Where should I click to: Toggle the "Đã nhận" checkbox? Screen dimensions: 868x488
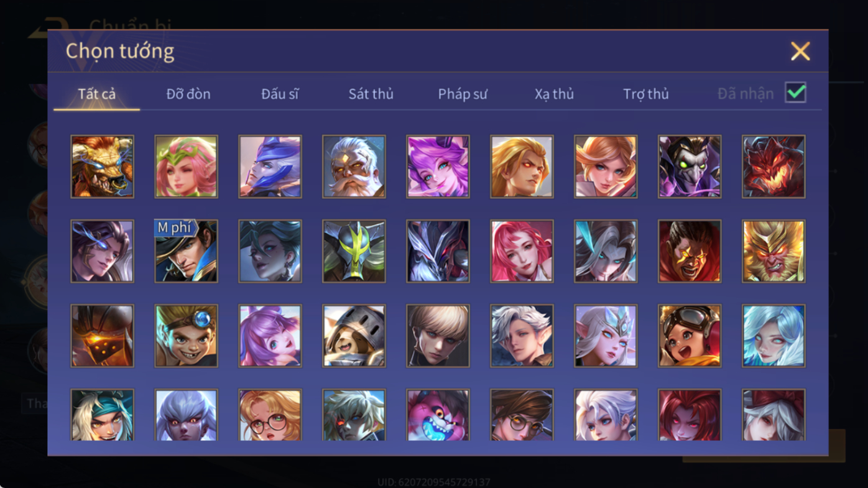tap(795, 93)
